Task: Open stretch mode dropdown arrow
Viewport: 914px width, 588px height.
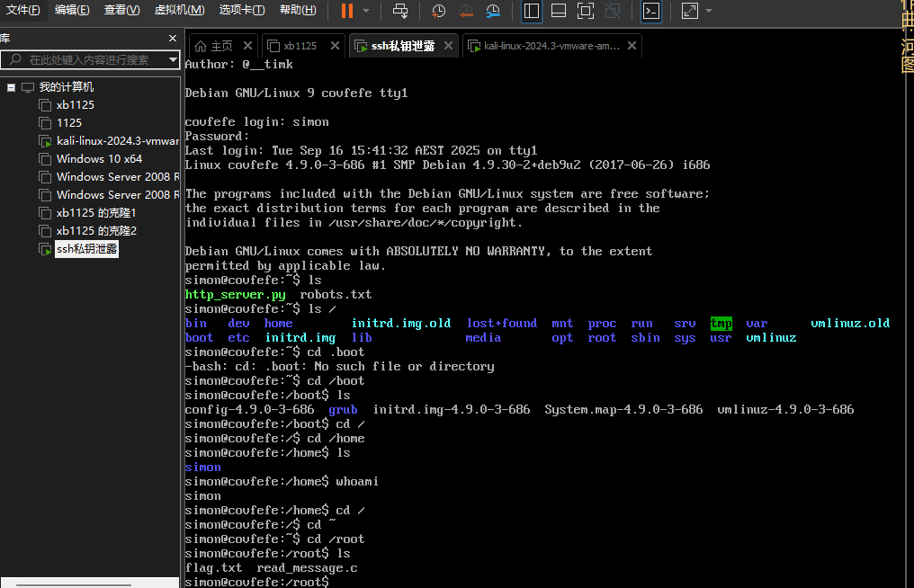Action: point(709,11)
